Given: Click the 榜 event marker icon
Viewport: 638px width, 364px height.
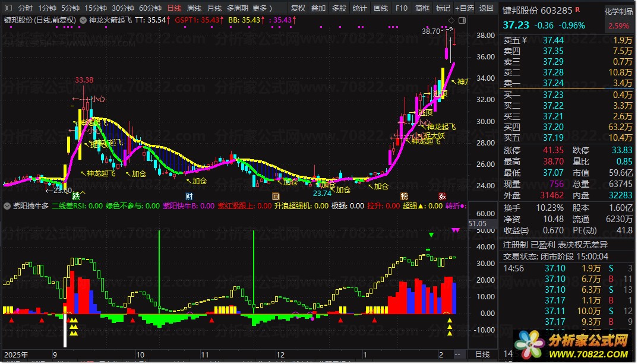Looking at the screenshot, I should [404, 197].
